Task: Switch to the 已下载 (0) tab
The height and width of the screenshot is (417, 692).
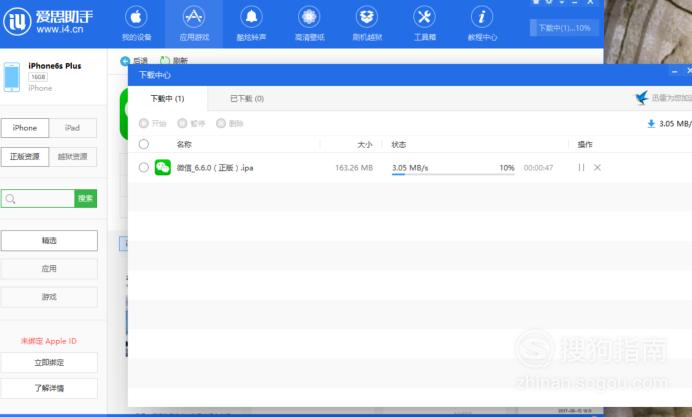Action: (247, 98)
